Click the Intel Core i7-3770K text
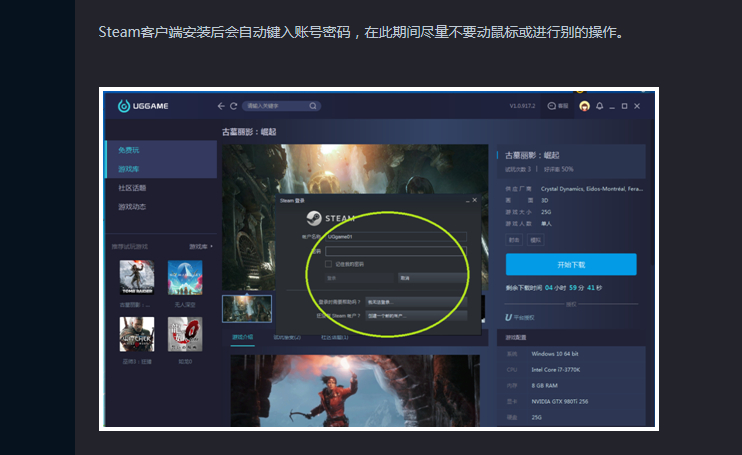Screen dimensions: 742x455 pyautogui.click(x=556, y=370)
